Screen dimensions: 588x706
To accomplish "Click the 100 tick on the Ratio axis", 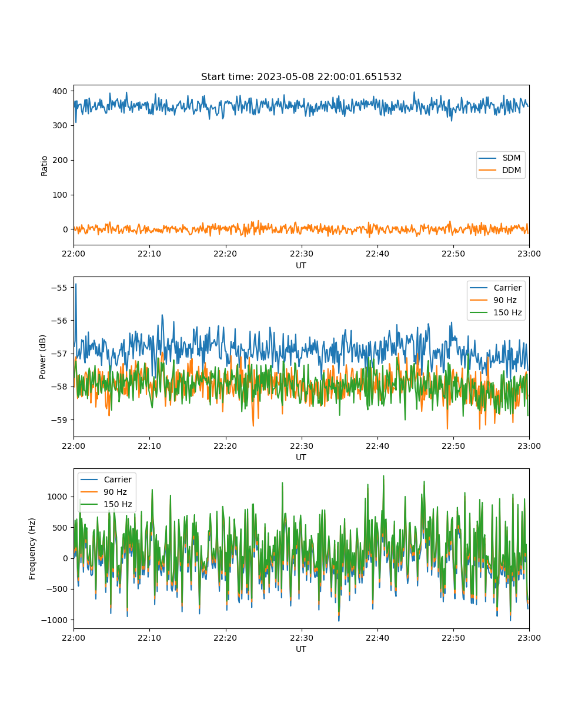I will pyautogui.click(x=61, y=195).
